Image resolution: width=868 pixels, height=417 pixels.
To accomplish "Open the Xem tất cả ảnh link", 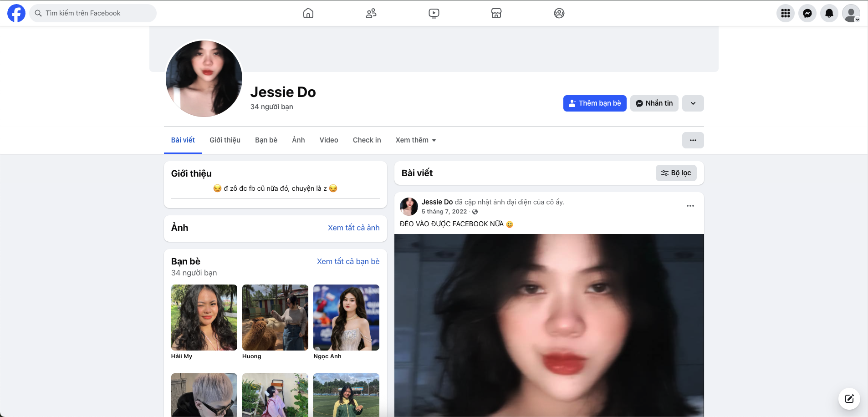I will [x=353, y=228].
